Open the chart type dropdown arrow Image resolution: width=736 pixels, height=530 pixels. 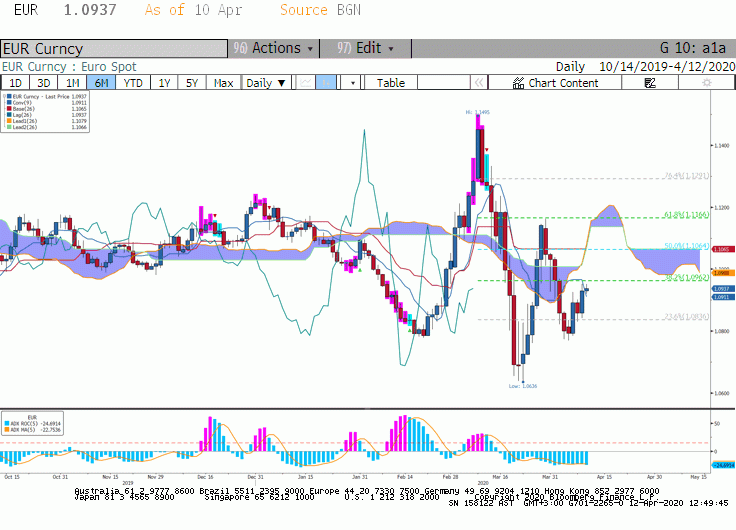353,83
